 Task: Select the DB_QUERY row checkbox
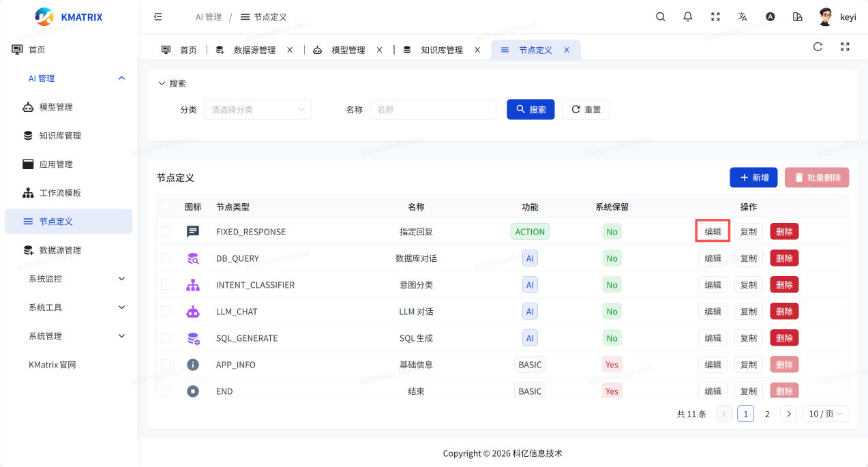coord(166,258)
